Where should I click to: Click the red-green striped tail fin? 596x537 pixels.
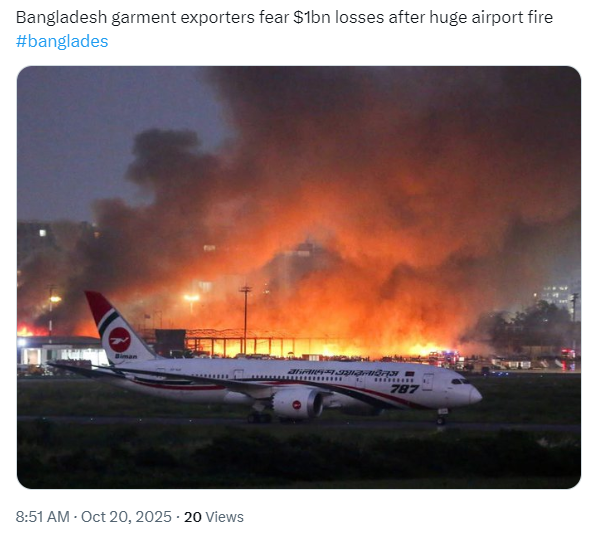pos(116,326)
